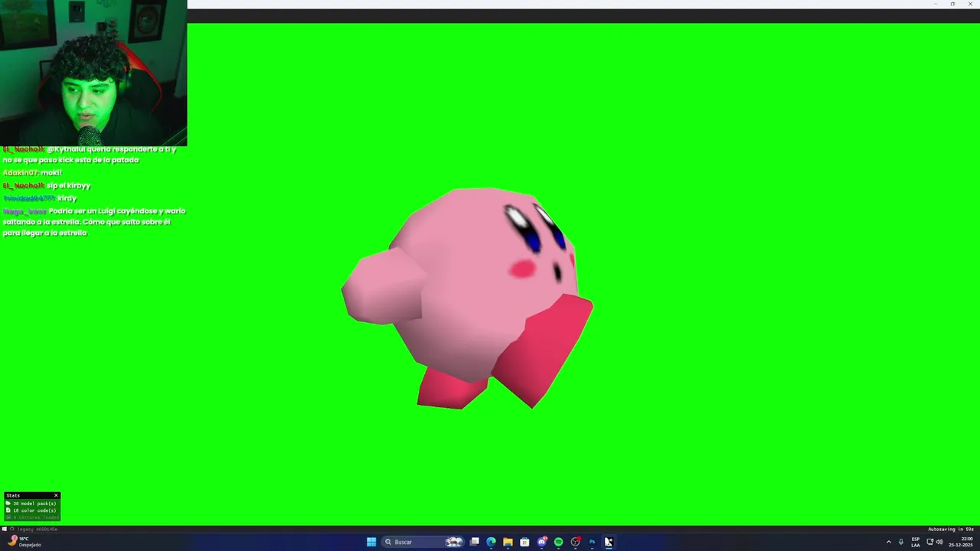Minimize the application window

coord(935,4)
